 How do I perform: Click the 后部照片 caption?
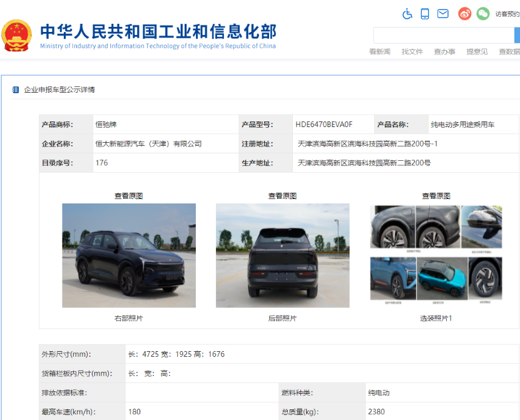pos(283,319)
